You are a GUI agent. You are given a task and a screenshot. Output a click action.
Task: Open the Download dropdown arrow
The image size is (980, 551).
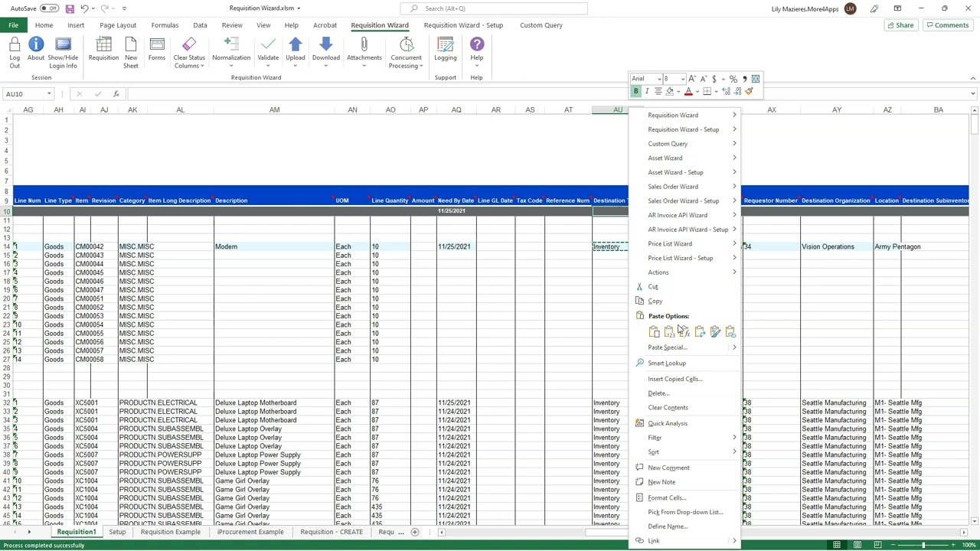point(326,66)
